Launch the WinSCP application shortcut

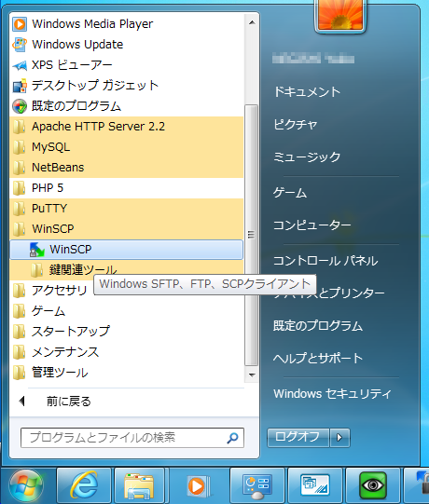(127, 250)
